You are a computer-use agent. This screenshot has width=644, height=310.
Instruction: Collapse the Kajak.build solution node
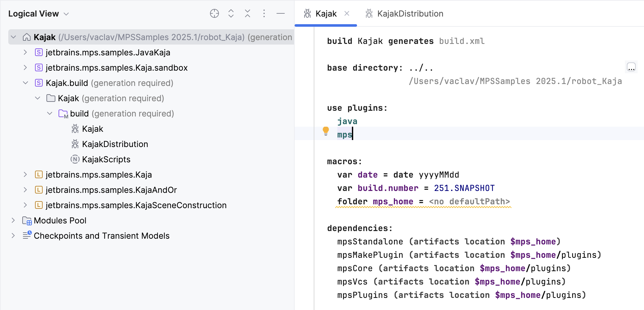click(x=25, y=83)
